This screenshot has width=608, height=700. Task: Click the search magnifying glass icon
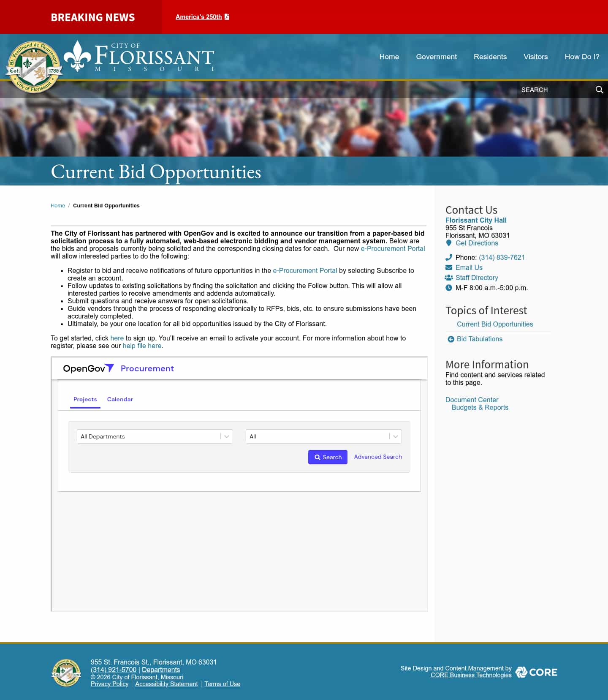599,90
